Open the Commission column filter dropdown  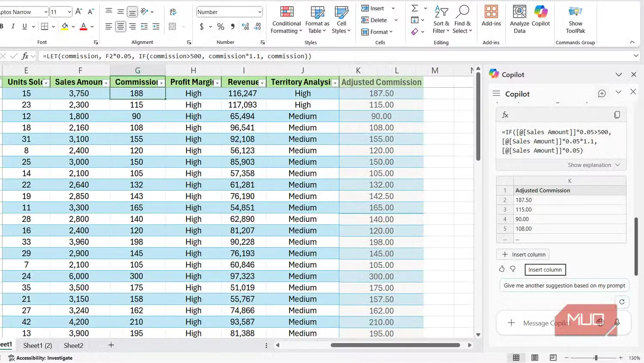[161, 83]
